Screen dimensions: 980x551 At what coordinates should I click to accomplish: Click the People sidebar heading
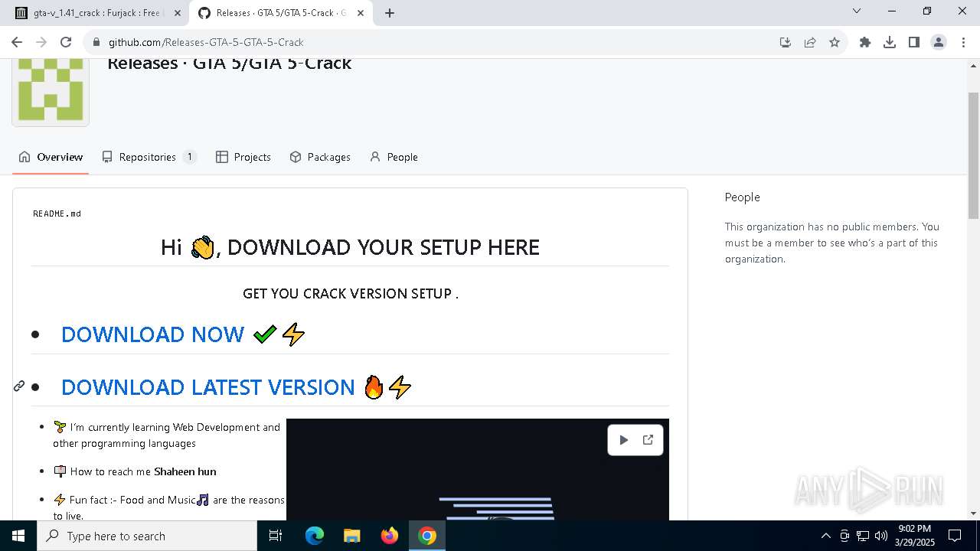[x=743, y=197]
